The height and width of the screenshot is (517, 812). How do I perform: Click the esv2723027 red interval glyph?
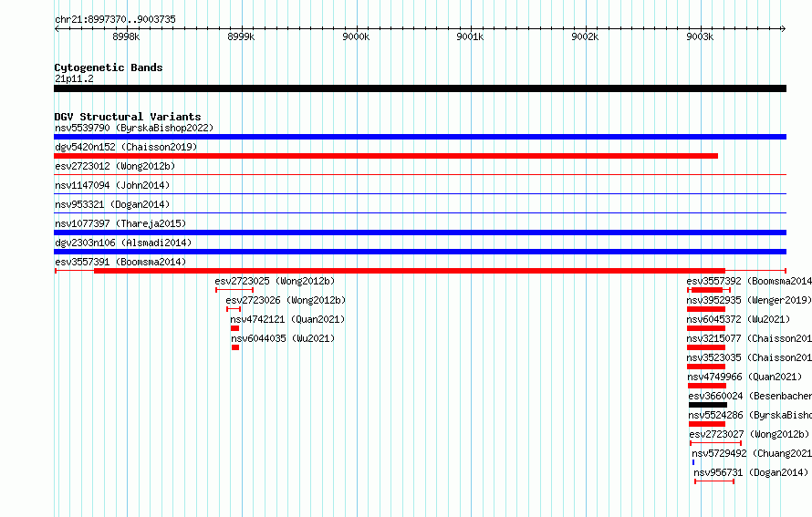715,443
